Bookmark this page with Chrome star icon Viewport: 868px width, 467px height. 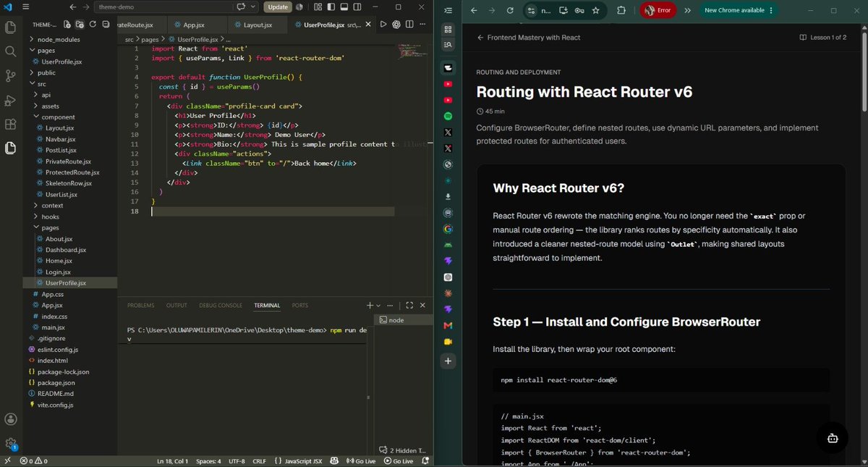point(595,11)
